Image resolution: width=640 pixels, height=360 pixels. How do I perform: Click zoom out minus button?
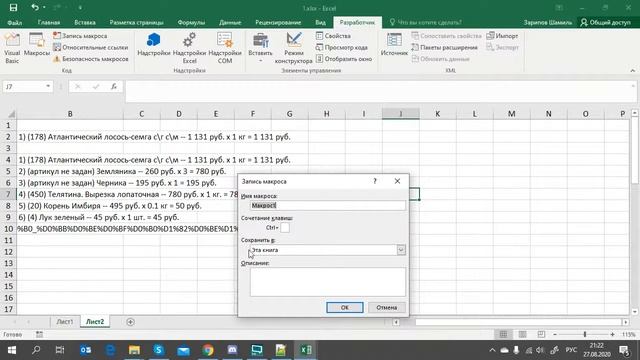[555, 334]
